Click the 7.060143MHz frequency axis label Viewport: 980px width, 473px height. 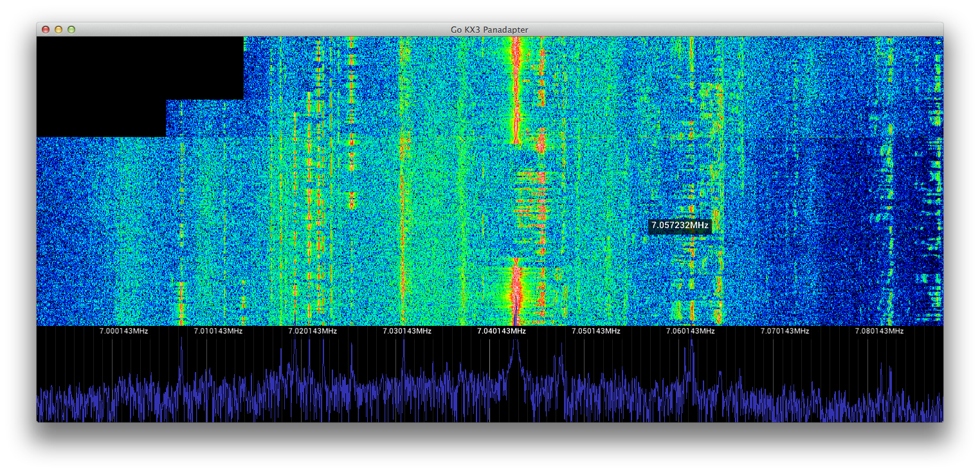(x=691, y=331)
